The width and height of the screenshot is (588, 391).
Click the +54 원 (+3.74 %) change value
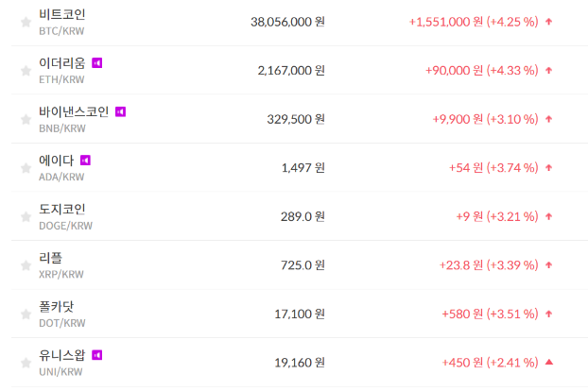pos(493,167)
